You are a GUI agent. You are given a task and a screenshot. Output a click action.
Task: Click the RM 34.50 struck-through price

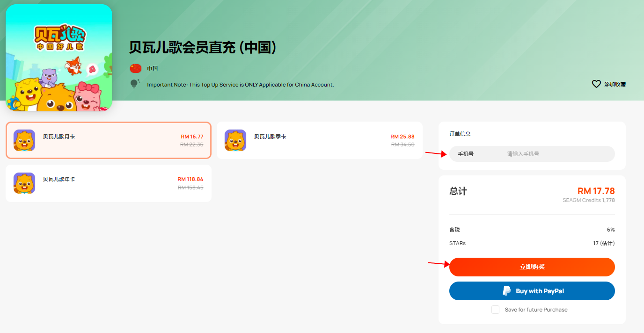(403, 145)
